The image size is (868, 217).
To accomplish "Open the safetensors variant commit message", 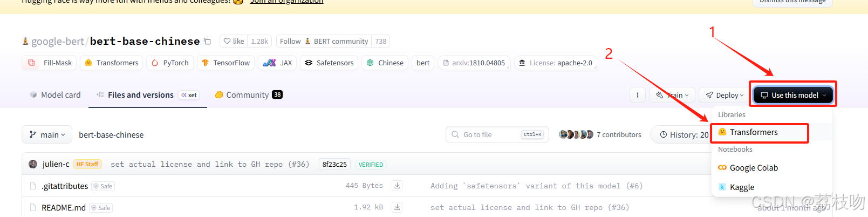I will pyautogui.click(x=536, y=186).
